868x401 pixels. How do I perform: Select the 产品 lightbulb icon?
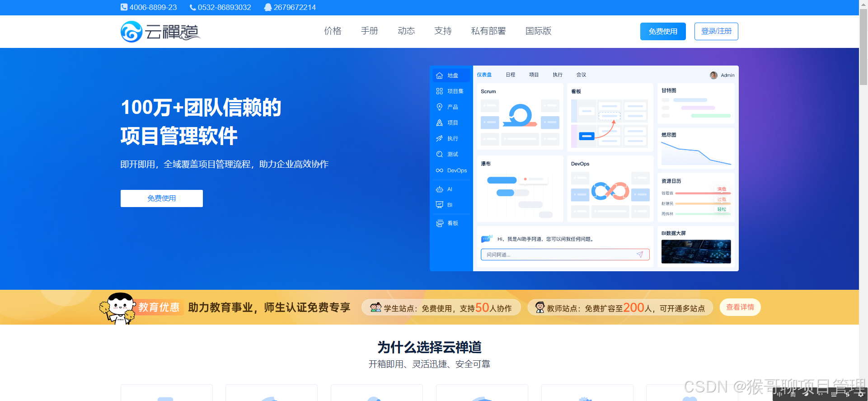[x=439, y=107]
